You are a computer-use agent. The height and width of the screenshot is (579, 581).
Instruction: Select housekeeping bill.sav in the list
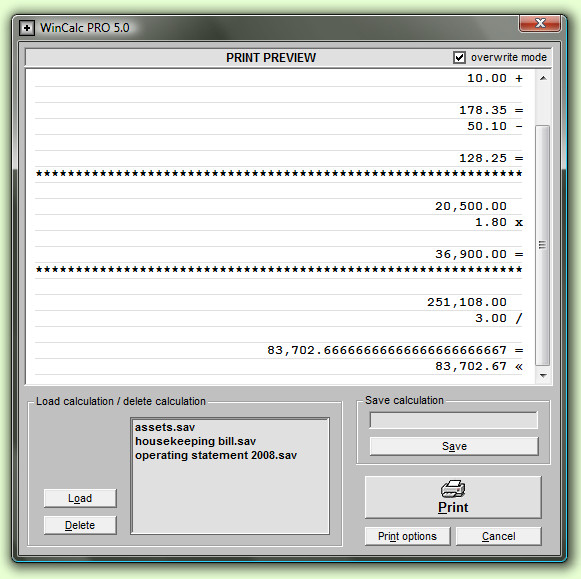coord(195,441)
